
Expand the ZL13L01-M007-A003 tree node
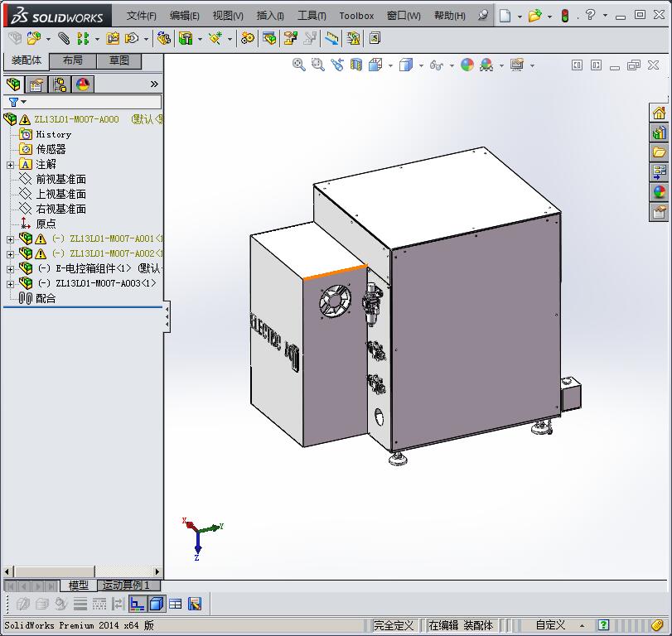tap(10, 284)
